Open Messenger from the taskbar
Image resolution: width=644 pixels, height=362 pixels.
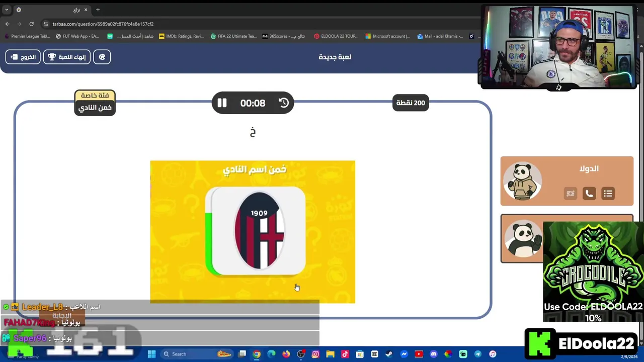coord(404,354)
